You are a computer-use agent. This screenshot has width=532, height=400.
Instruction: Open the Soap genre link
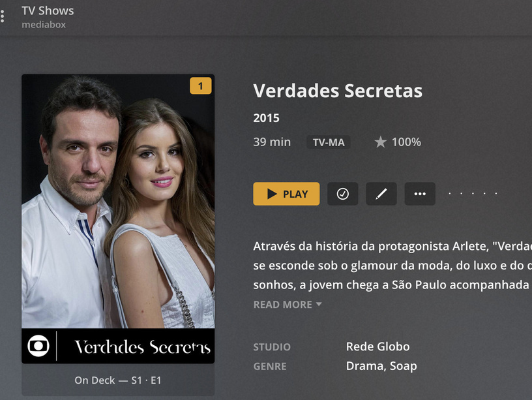[404, 366]
